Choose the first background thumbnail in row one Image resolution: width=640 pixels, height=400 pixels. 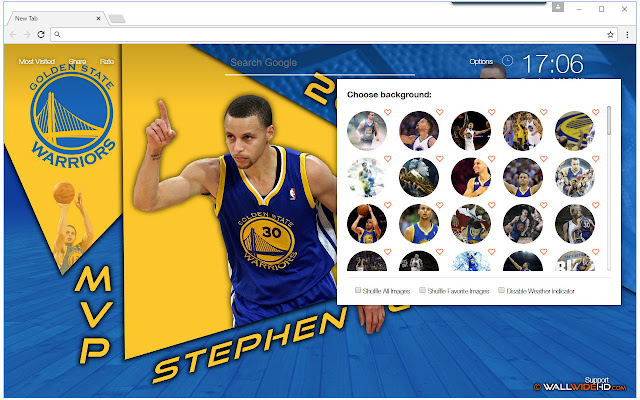[x=367, y=131]
